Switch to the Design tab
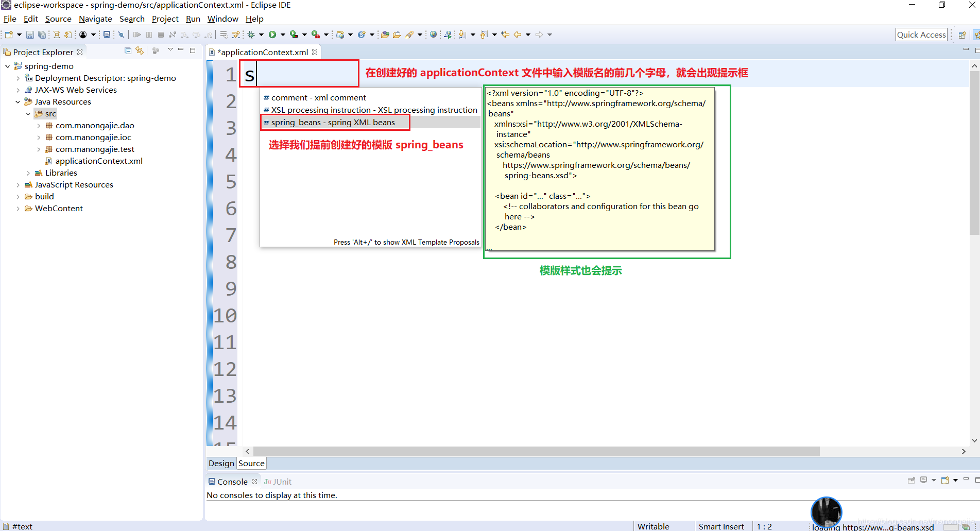The height and width of the screenshot is (531, 980). click(x=221, y=463)
